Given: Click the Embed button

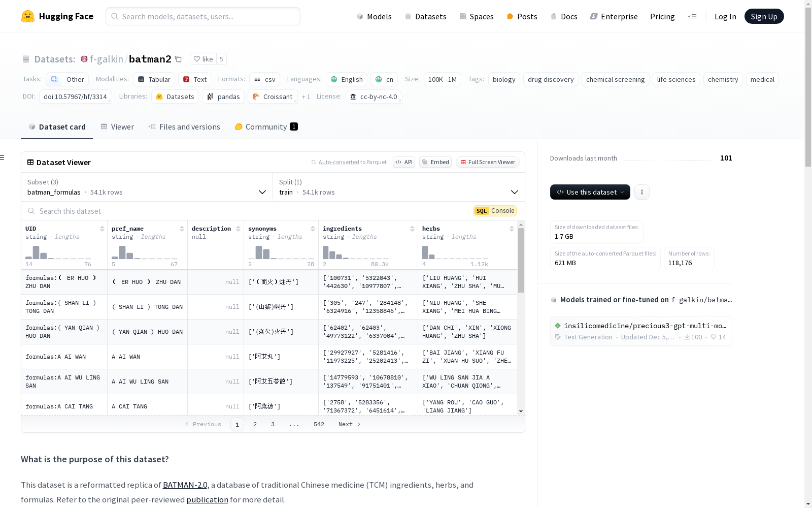Looking at the screenshot, I should point(435,162).
